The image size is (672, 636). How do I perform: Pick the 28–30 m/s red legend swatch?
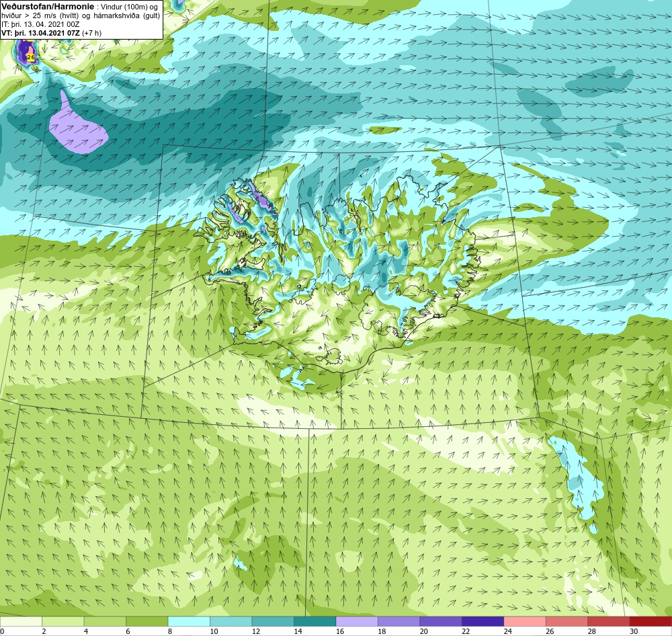pos(609,621)
